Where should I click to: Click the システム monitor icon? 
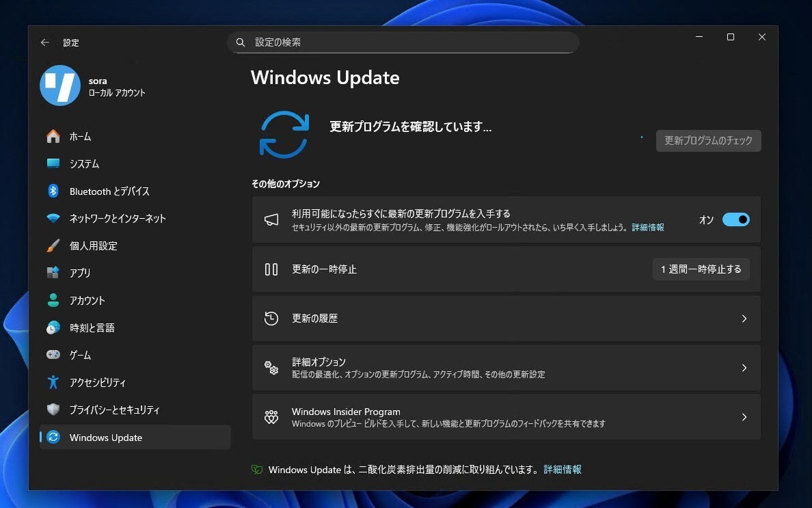pos(53,163)
